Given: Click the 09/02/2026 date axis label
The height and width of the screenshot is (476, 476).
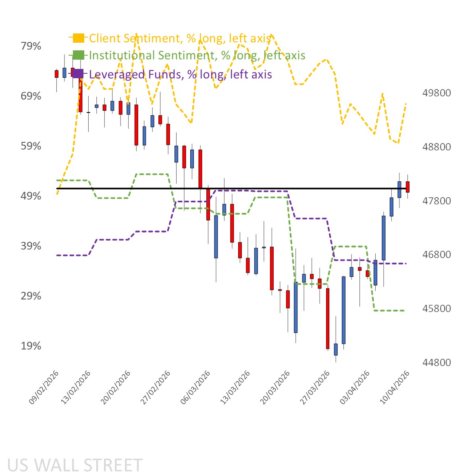Looking at the screenshot, I should (x=44, y=387).
